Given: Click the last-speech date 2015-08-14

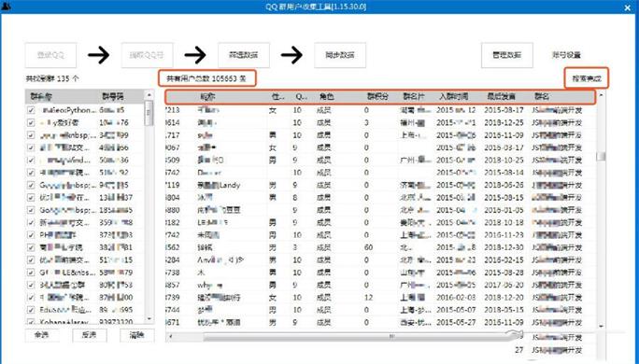Looking at the screenshot, I should pos(504,173).
